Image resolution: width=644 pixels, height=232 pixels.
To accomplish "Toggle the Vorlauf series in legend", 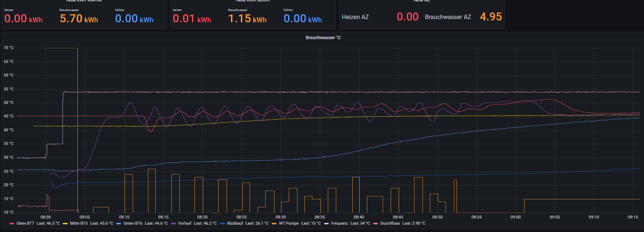I will coord(185,223).
